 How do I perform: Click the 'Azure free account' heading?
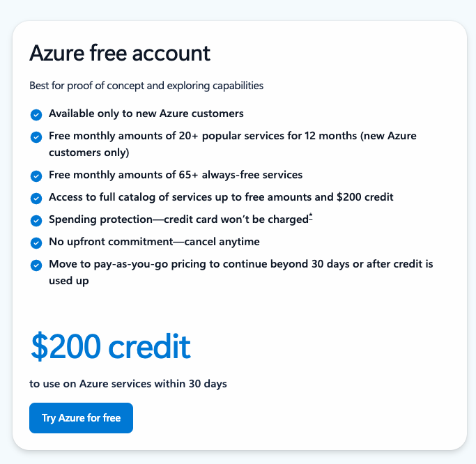coord(120,53)
